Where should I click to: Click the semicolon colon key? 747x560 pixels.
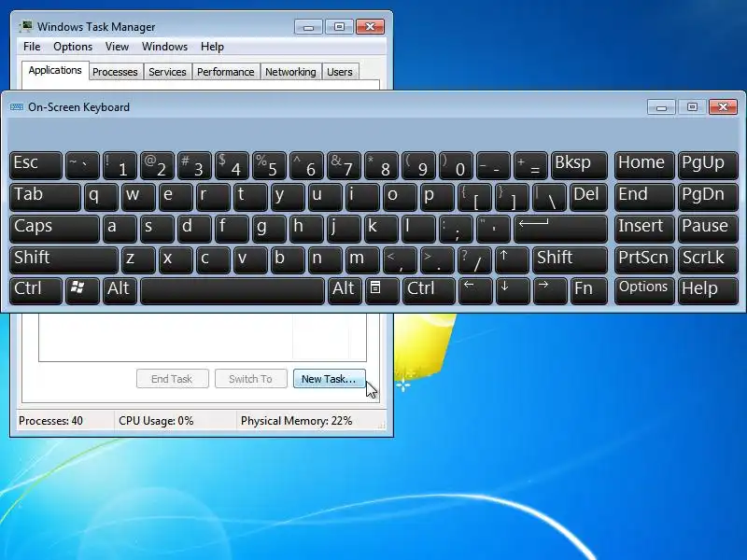[456, 228]
